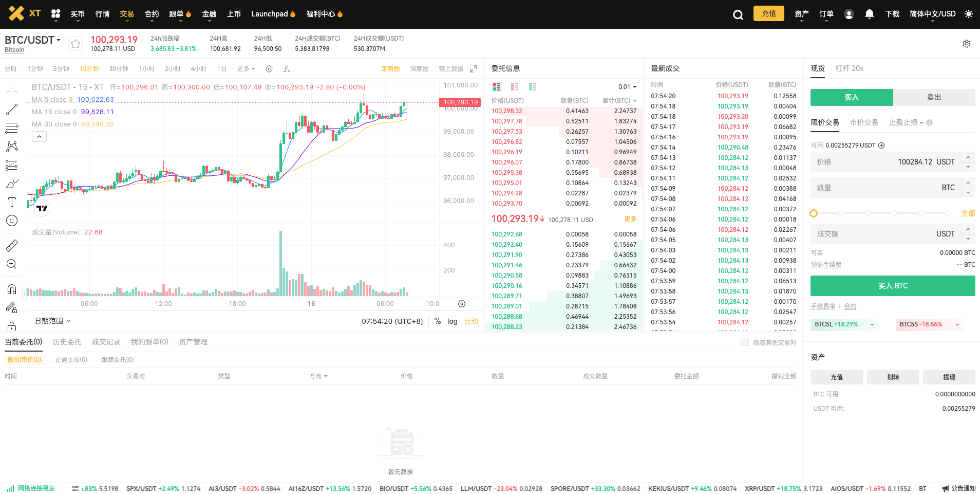Select the text annotation tool

pyautogui.click(x=12, y=202)
